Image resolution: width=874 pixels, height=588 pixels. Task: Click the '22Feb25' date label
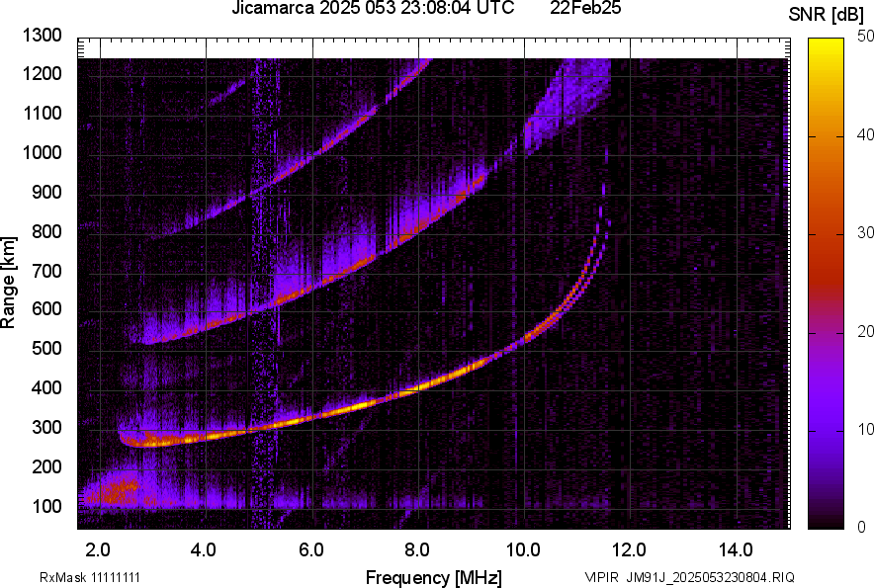pyautogui.click(x=585, y=8)
